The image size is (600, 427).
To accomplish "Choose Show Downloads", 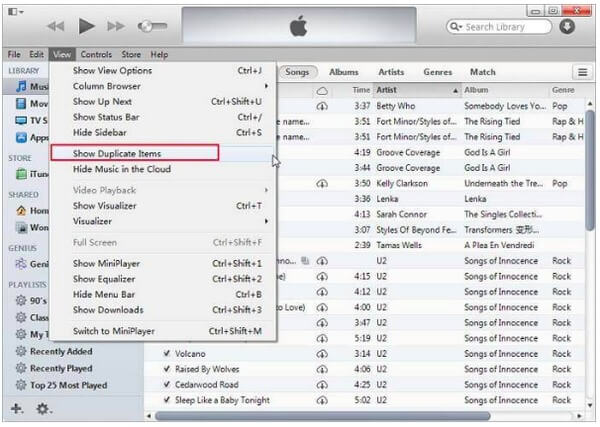I will [163, 310].
